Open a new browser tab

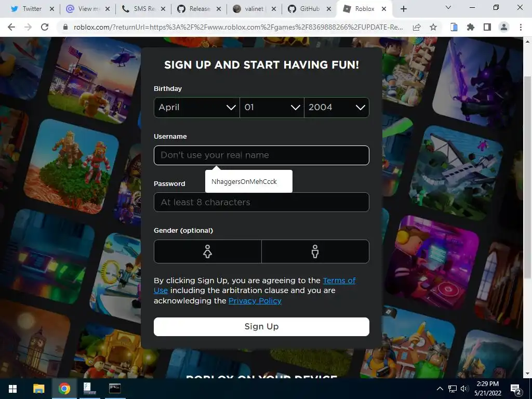pos(403,9)
